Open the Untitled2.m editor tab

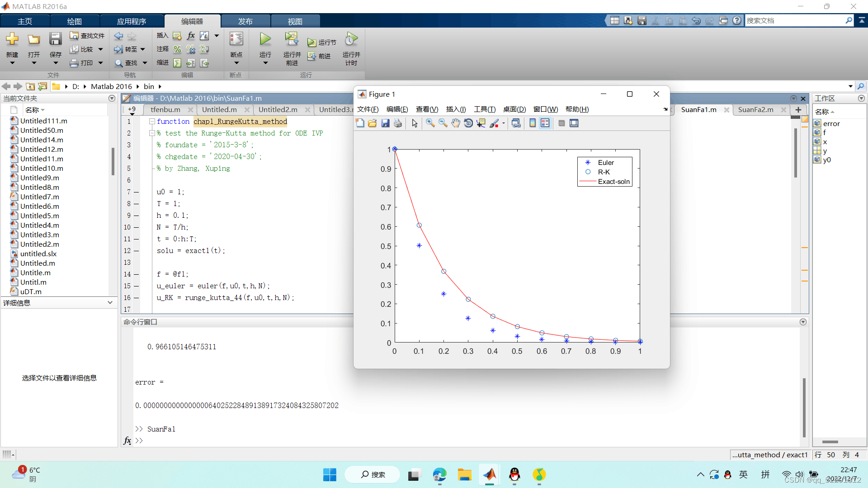tap(278, 109)
